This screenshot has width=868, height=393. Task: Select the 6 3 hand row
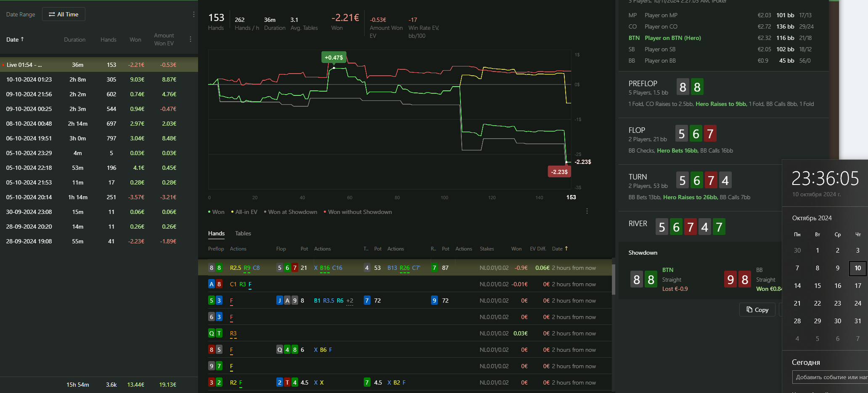[x=405, y=317]
